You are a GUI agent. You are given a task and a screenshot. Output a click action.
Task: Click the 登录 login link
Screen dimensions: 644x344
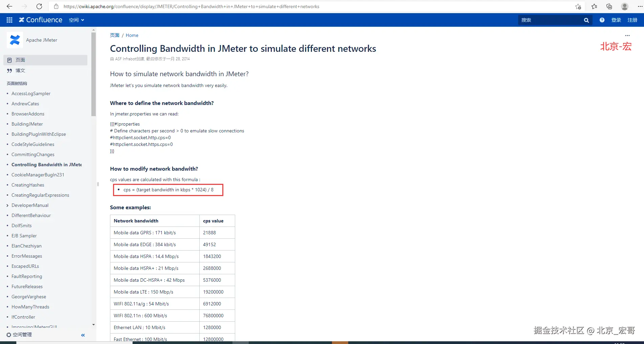click(616, 20)
